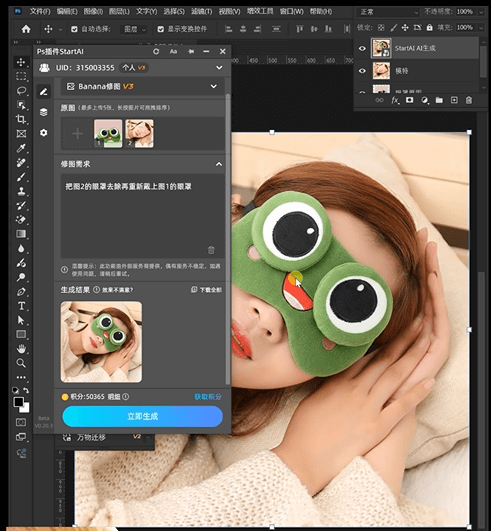The width and height of the screenshot is (491, 531).
Task: Select the Spot Healing Brush tool
Action: click(x=21, y=163)
